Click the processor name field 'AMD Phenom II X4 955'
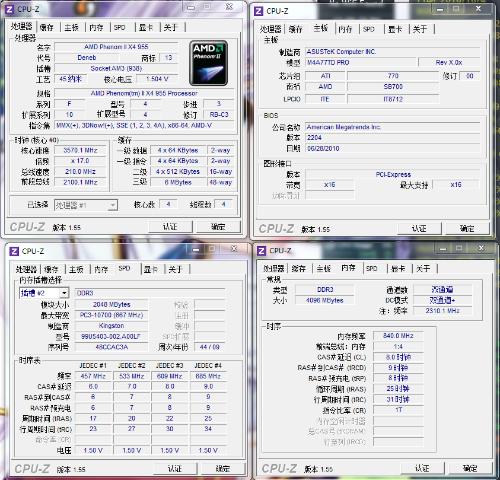The image size is (500, 480). tap(116, 47)
